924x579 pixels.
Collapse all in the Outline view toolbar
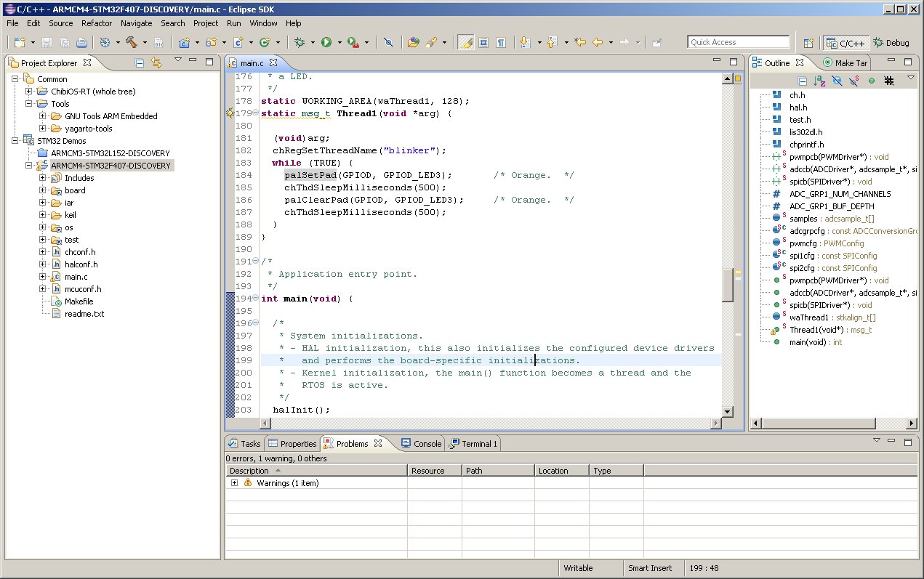point(803,81)
